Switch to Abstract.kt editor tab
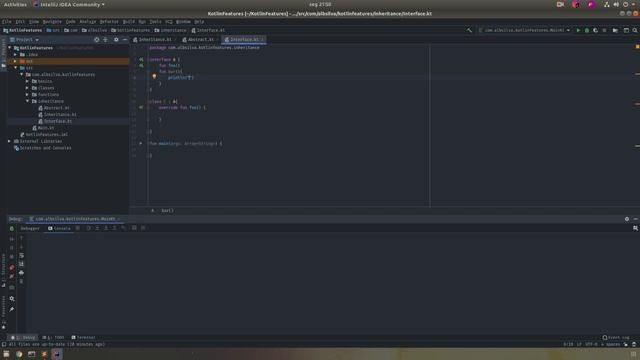This screenshot has width=640, height=360. (200, 40)
